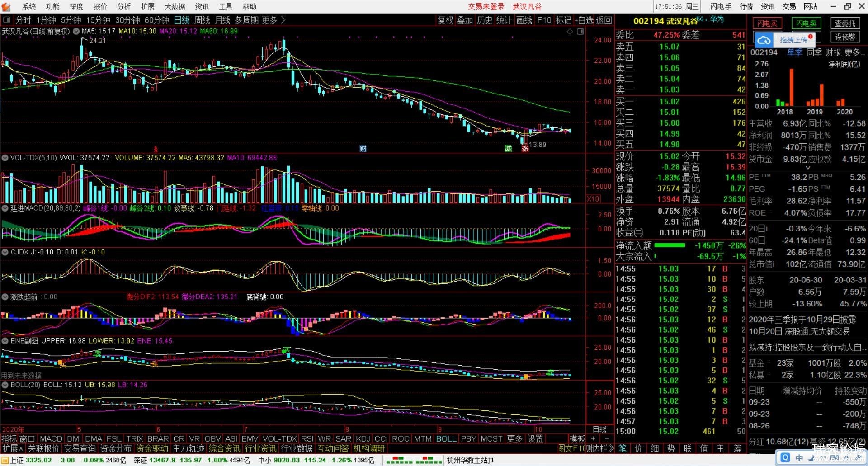This screenshot has height=466, width=868.
Task: Select KDJ indicator tab
Action: [x=363, y=438]
